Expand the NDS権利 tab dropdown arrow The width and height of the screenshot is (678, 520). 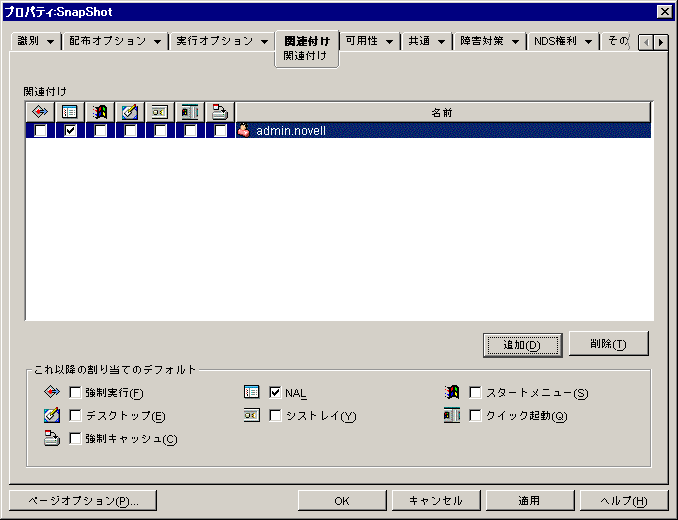click(x=588, y=42)
